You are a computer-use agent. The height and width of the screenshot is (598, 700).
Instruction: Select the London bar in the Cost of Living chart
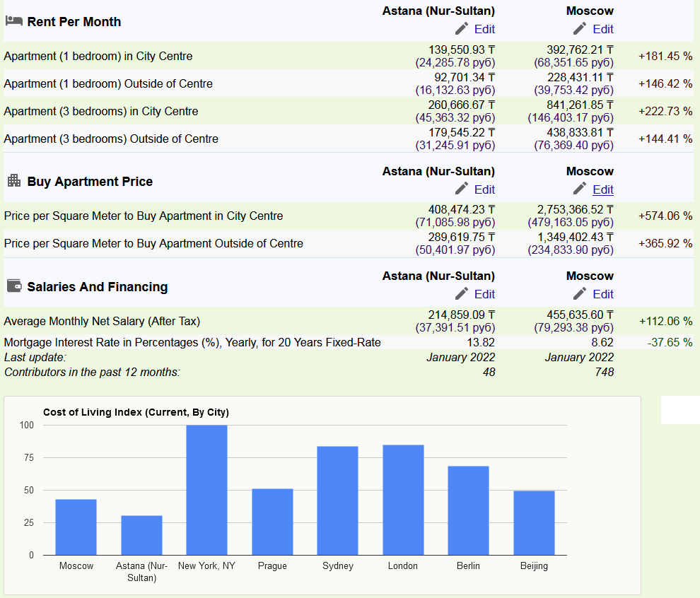[x=403, y=500]
